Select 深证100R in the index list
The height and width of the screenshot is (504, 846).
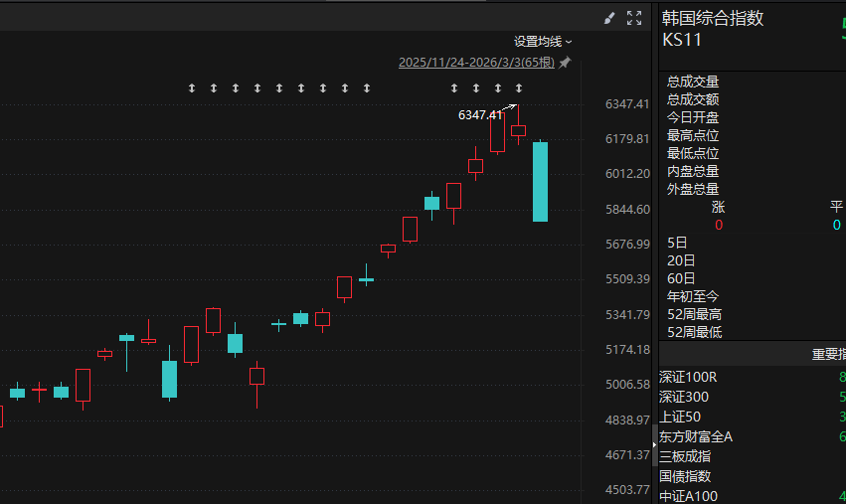point(688,377)
